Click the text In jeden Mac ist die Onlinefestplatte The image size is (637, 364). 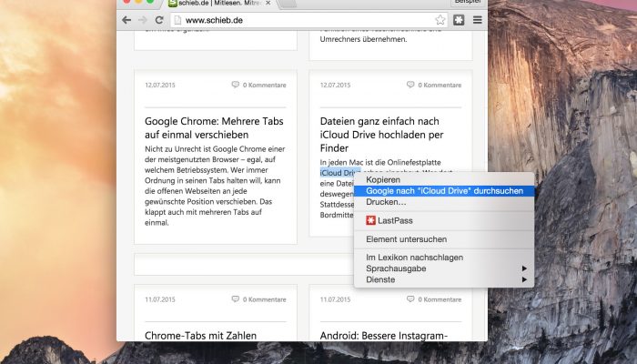pyautogui.click(x=380, y=162)
